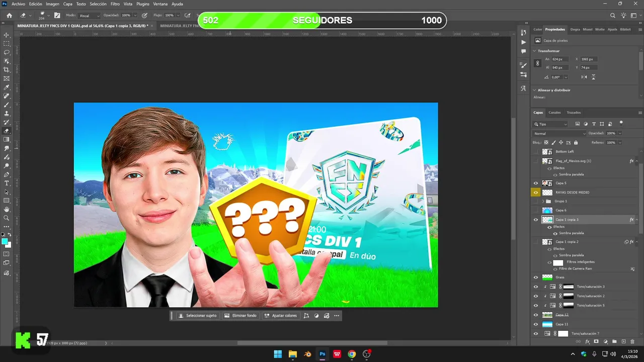Viewport: 644px width, 362px height.
Task: Open Chrome from the Windows taskbar
Action: point(352,354)
